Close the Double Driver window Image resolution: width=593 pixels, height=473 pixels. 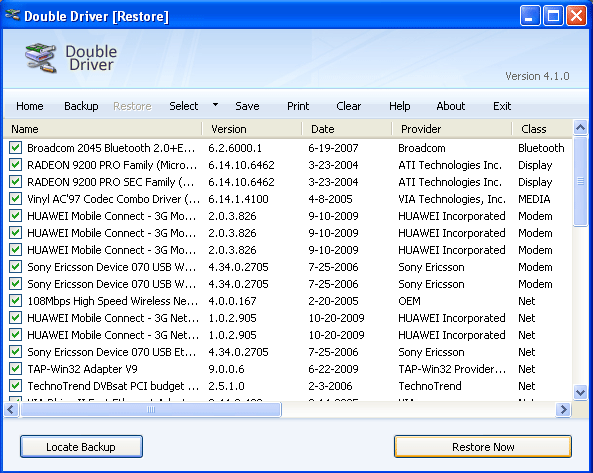click(x=576, y=16)
